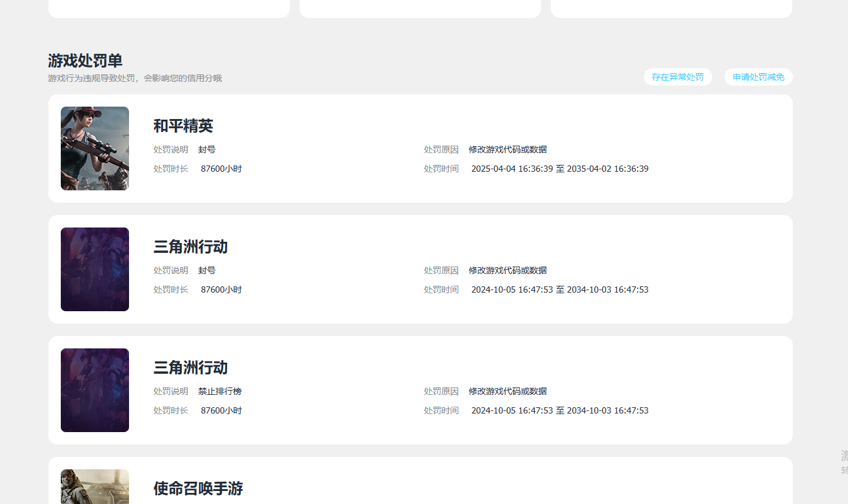The image size is (848, 504).
Task: Click the 处罚时间 label in 和平精英 card
Action: click(441, 169)
